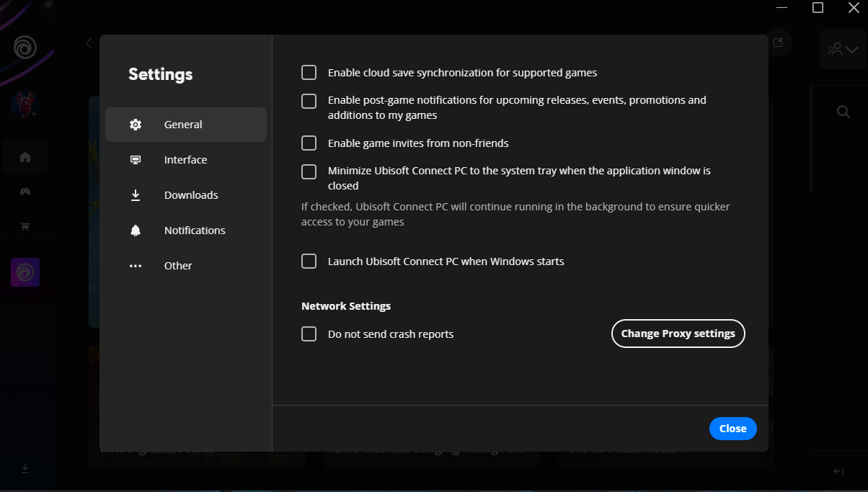Viewport: 868px width, 492px height.
Task: Click the collapse panel arrow at bottom right
Action: [x=838, y=471]
